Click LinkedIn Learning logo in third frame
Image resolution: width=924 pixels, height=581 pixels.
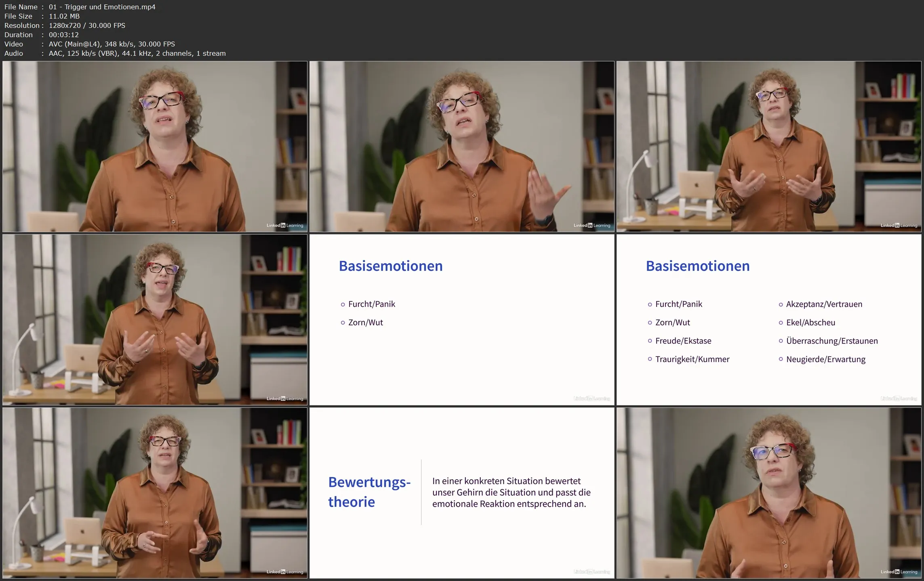click(x=899, y=225)
